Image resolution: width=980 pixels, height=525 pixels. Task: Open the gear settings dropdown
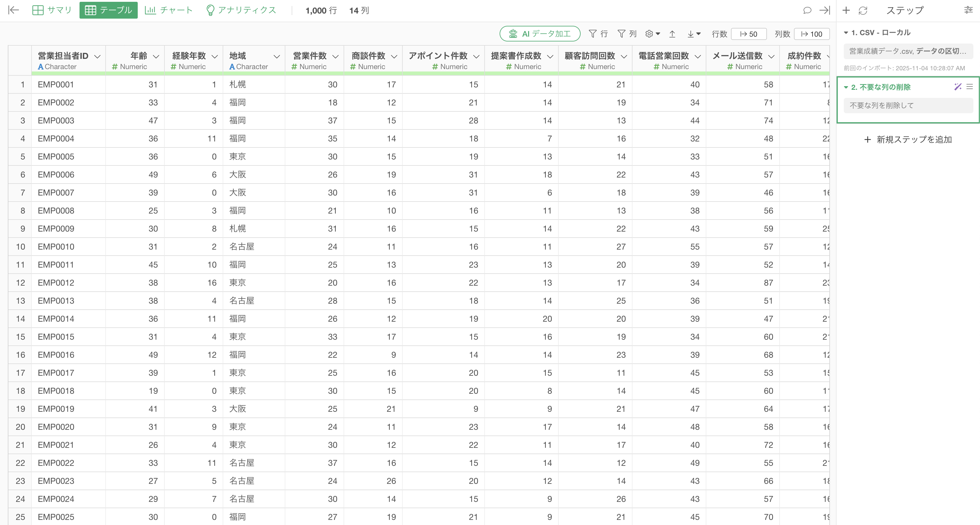click(x=652, y=34)
